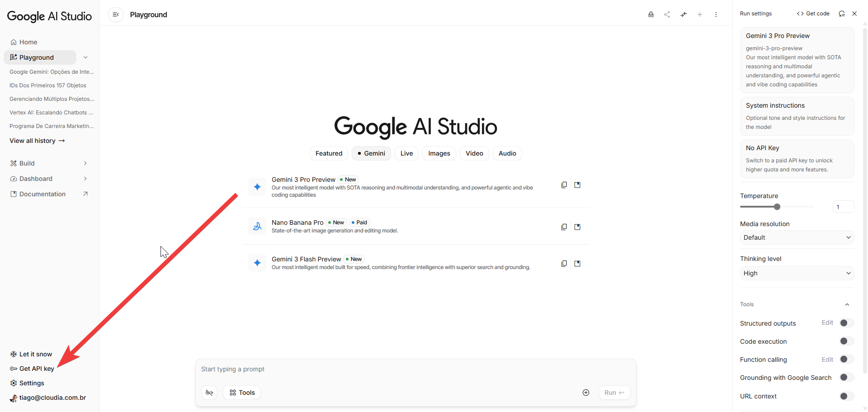Open the Thinking level dropdown
Screen dimensions: 868x412
[x=797, y=273]
